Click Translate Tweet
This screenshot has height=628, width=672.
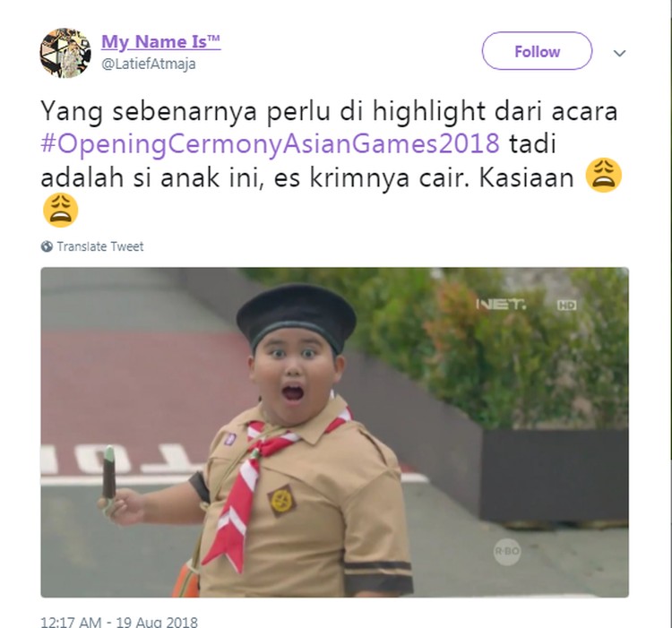pyautogui.click(x=99, y=246)
